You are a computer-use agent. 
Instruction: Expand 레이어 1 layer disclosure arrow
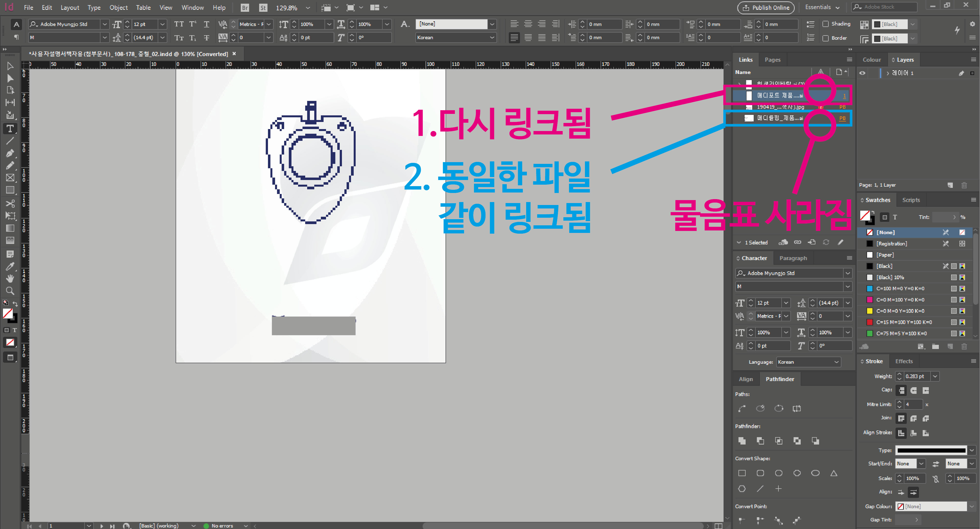[x=888, y=73]
